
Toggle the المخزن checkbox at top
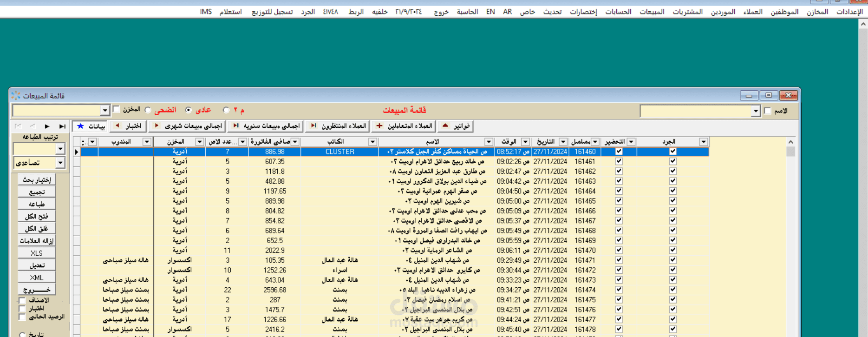pyautogui.click(x=117, y=110)
